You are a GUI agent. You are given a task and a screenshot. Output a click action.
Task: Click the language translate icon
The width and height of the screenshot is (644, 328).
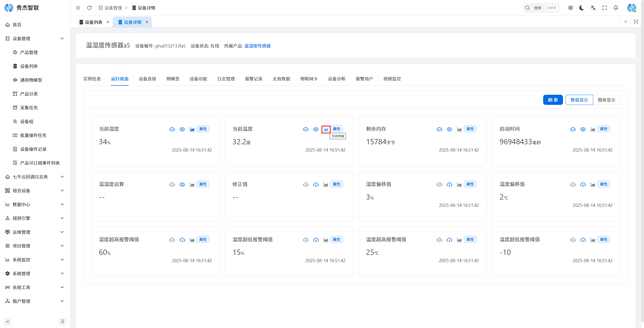click(x=593, y=8)
